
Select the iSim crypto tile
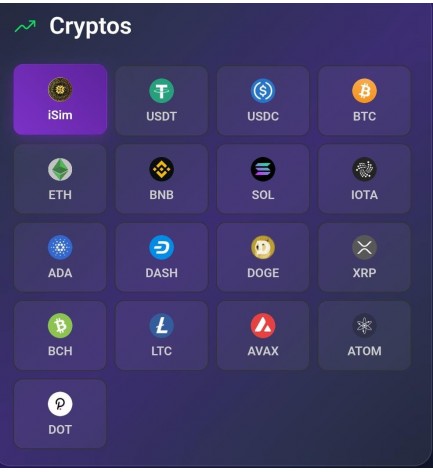click(x=60, y=99)
